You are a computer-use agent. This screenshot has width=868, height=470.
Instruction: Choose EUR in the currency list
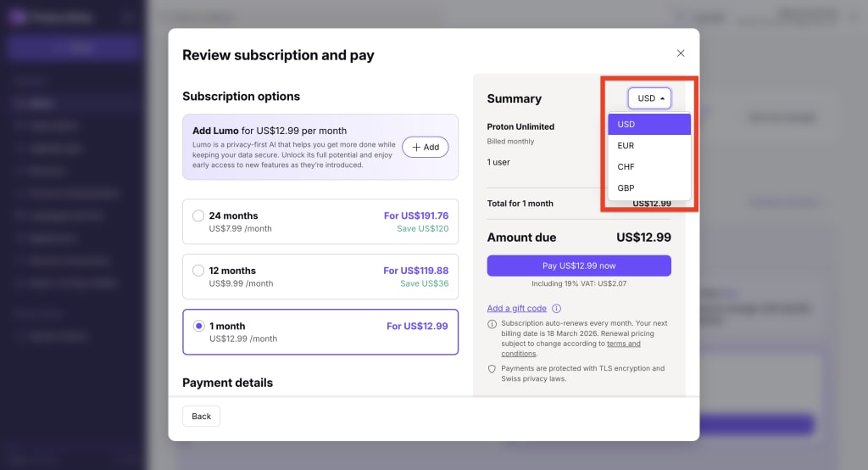click(x=649, y=145)
